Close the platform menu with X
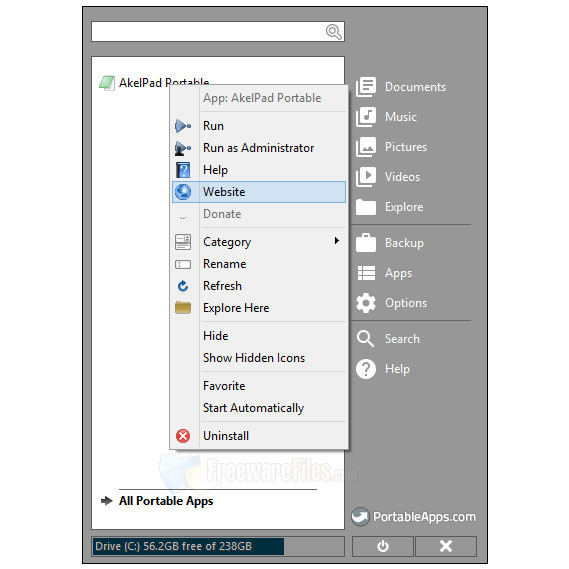The image size is (569, 569). pos(446,546)
